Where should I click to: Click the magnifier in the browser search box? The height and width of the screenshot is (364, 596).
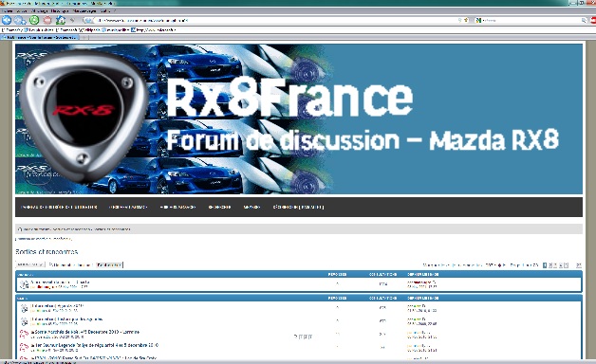click(x=584, y=20)
